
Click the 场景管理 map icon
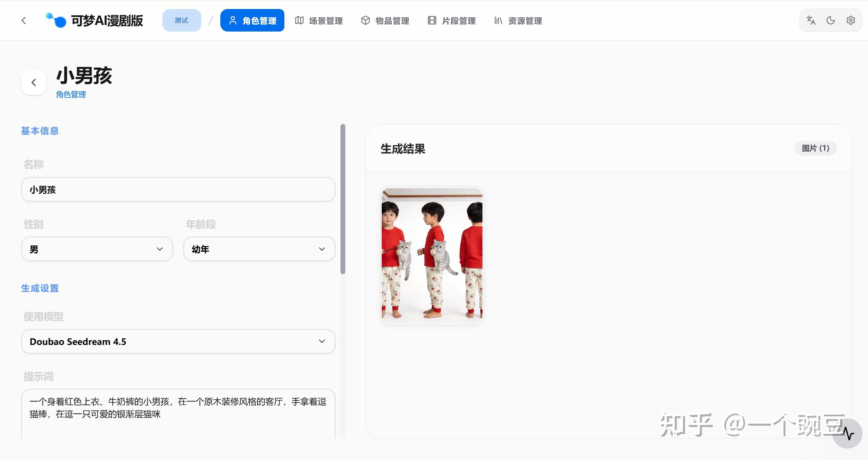[299, 20]
